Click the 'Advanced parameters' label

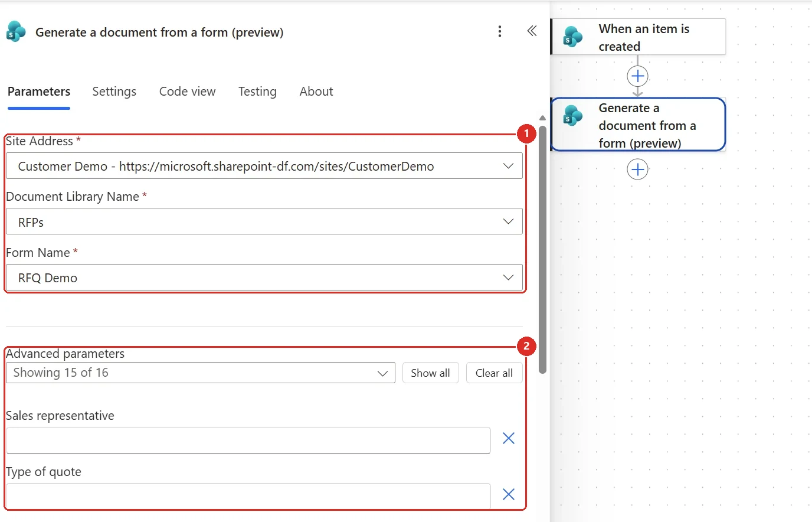tap(66, 354)
